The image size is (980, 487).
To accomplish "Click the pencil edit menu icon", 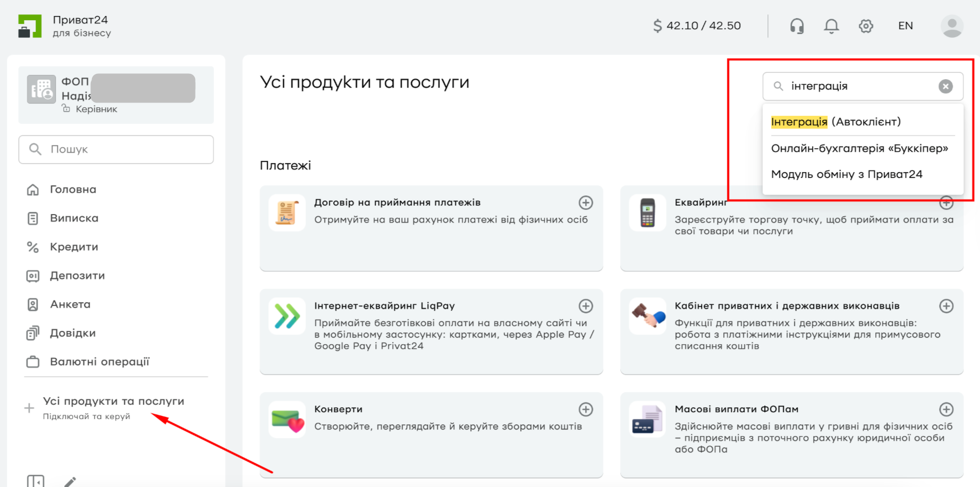I will tap(70, 481).
